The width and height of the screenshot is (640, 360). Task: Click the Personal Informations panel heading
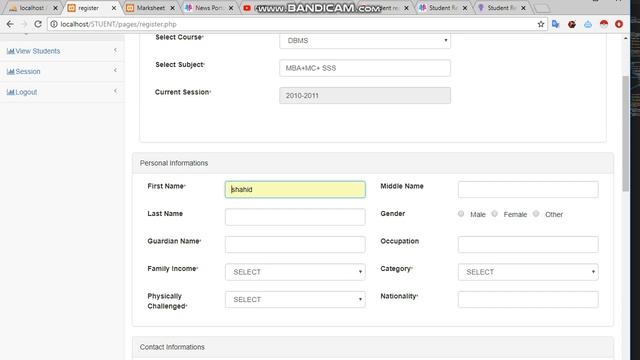174,163
